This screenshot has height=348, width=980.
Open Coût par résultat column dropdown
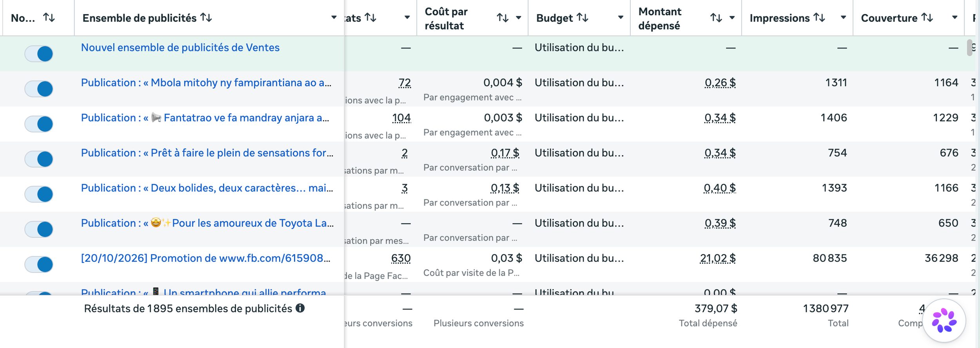point(519,18)
